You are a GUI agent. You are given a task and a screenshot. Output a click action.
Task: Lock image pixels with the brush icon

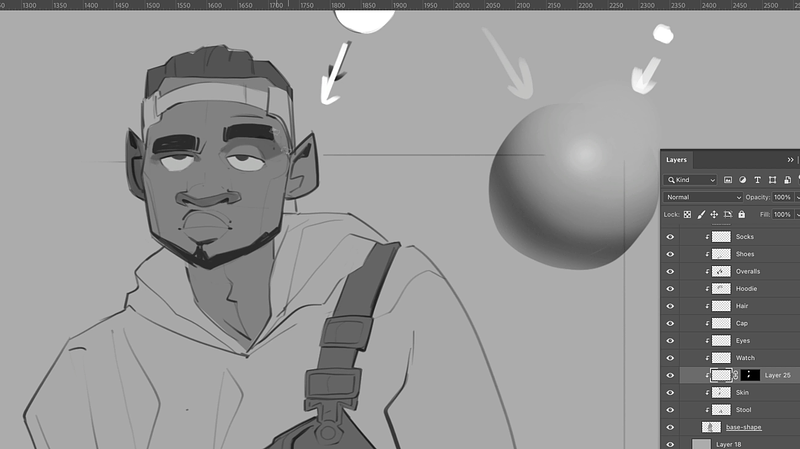tap(701, 215)
